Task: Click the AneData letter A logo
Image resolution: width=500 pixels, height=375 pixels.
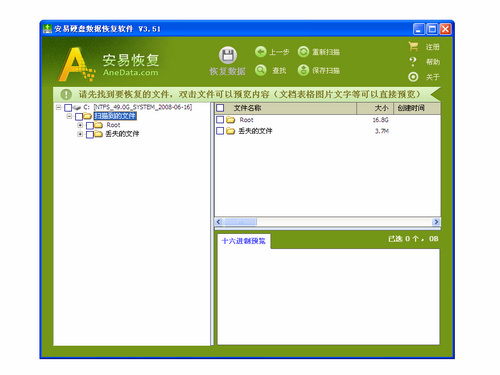Action: click(x=77, y=64)
